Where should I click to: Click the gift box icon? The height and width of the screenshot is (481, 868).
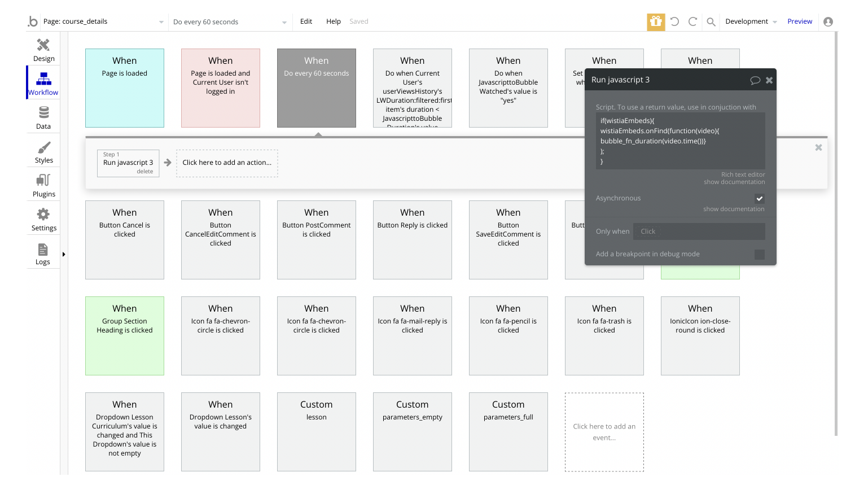[656, 21]
